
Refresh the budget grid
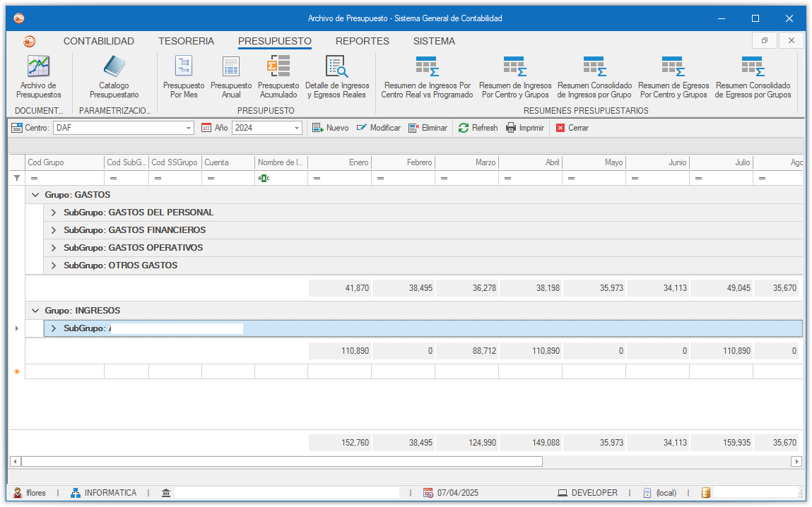click(478, 128)
